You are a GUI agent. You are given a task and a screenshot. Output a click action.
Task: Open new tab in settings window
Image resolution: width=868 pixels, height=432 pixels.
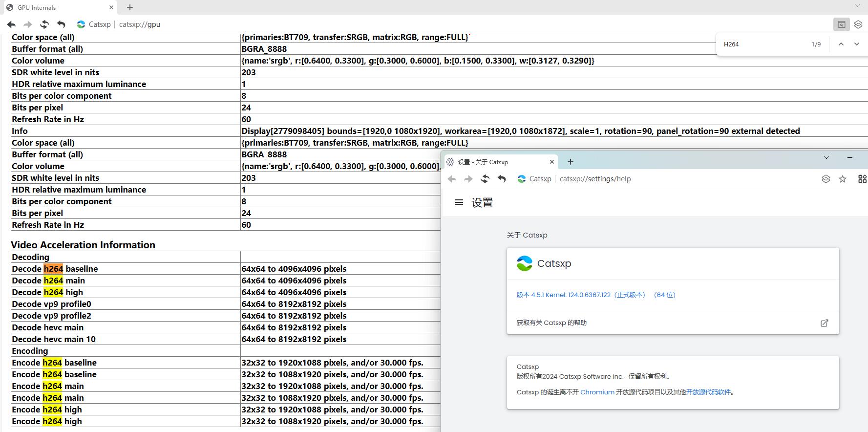[x=571, y=162]
